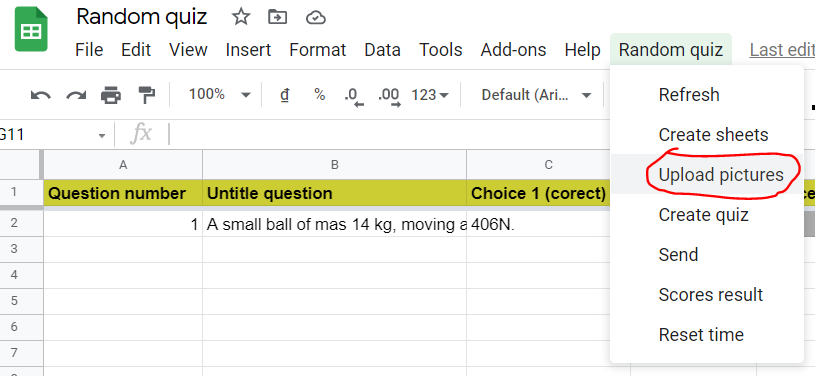Open the View menu
The height and width of the screenshot is (376, 815).
point(188,50)
